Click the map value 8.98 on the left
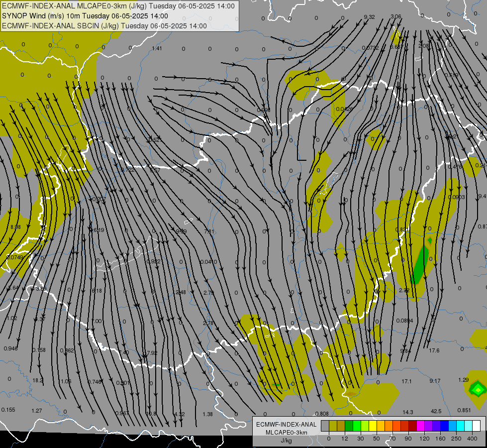The width and height of the screenshot is (487, 448). coord(15,227)
